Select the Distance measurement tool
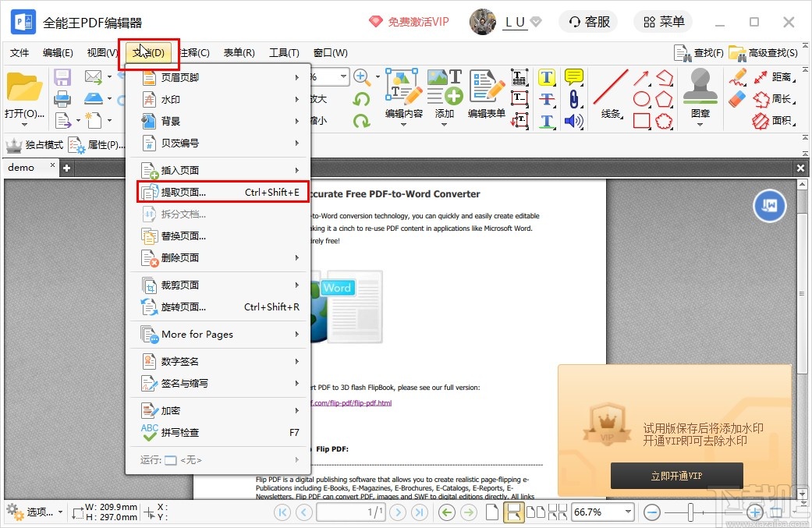The width and height of the screenshot is (812, 528). pyautogui.click(x=775, y=77)
